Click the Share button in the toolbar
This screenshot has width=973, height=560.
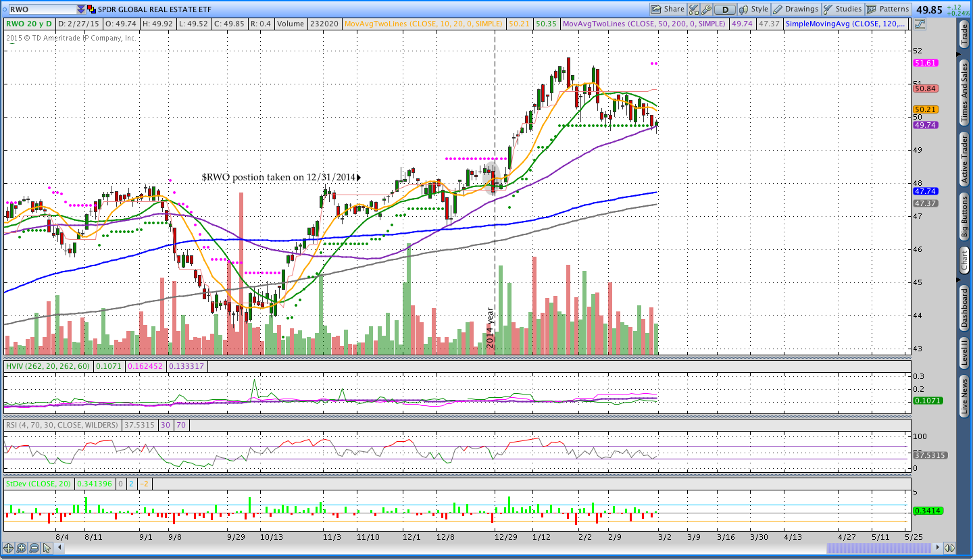pyautogui.click(x=668, y=9)
